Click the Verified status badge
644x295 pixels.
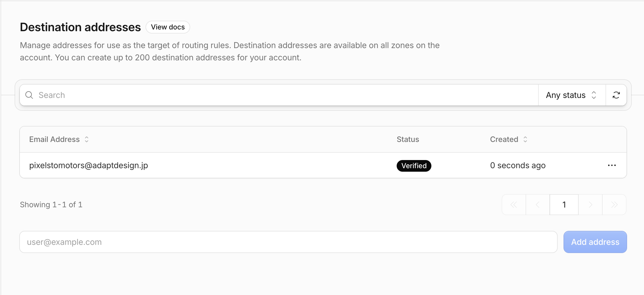coord(414,166)
